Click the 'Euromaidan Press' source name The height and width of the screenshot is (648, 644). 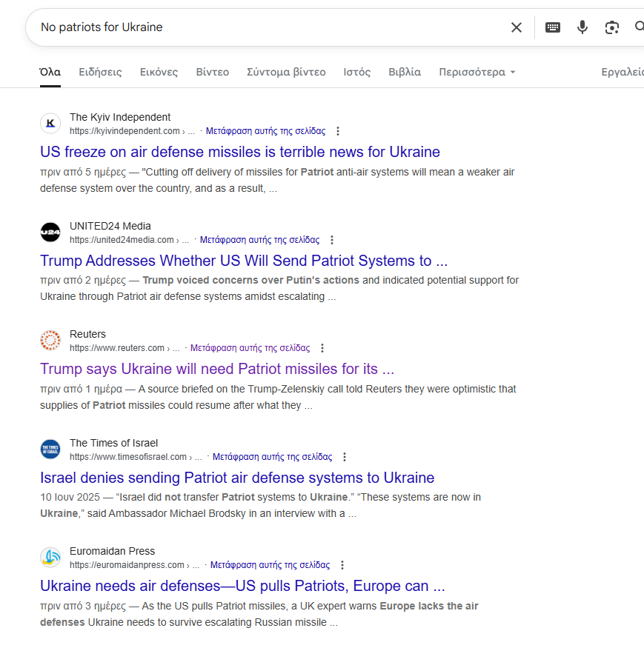[112, 551]
